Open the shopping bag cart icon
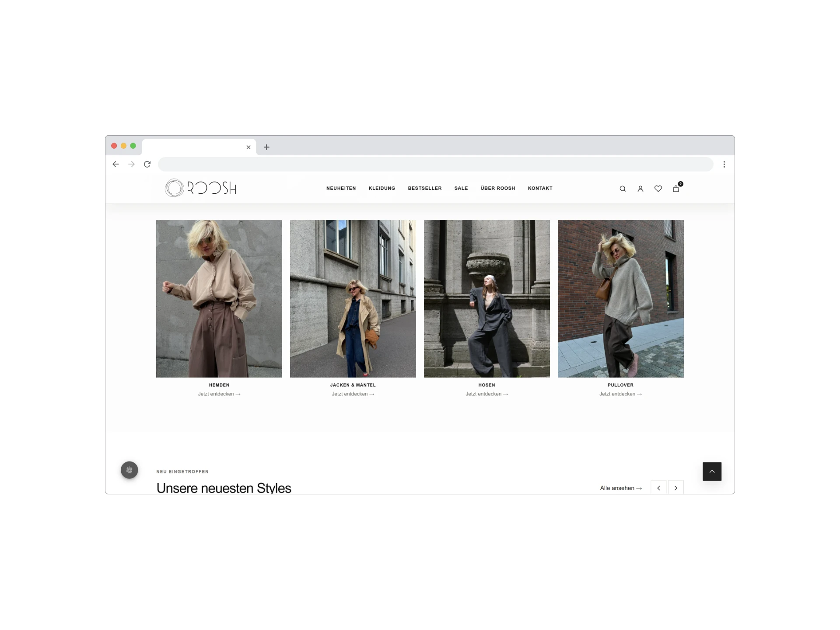Viewport: 840px width, 630px height. (676, 189)
